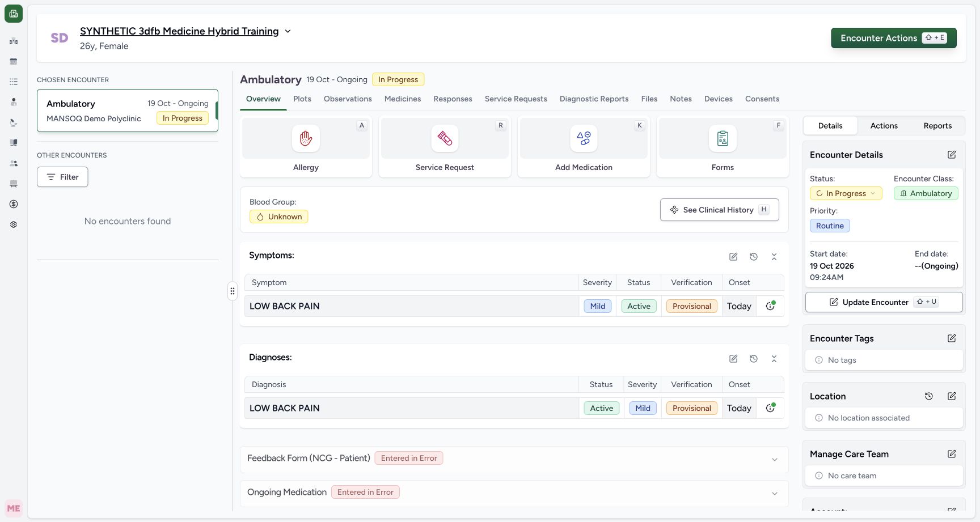Click the Allergy hand icon
Viewport: 980px width, 522px height.
pyautogui.click(x=306, y=138)
